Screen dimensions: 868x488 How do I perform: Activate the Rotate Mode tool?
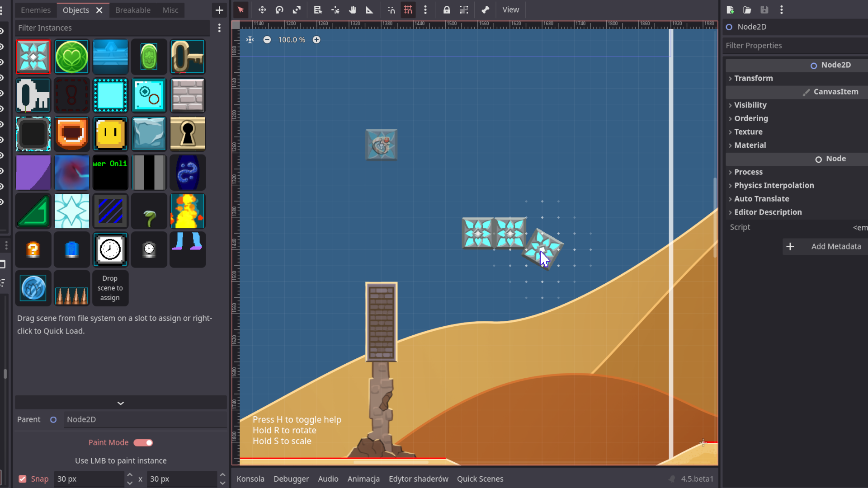(x=279, y=9)
